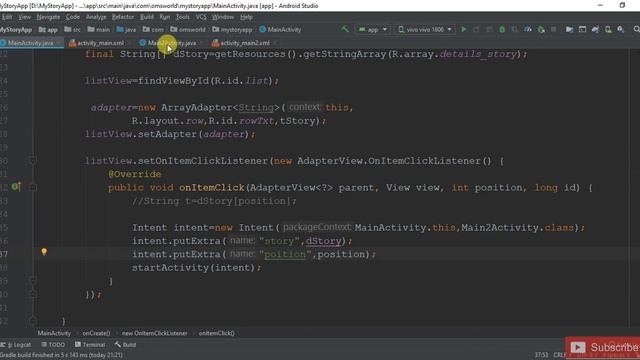The height and width of the screenshot is (360, 640).
Task: Open the Code menu
Action: pyautogui.click(x=73, y=17)
